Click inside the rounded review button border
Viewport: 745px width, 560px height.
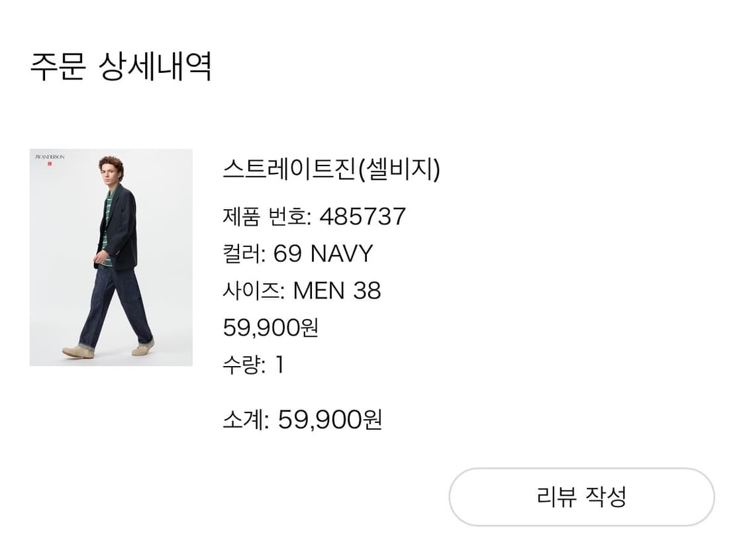(581, 494)
